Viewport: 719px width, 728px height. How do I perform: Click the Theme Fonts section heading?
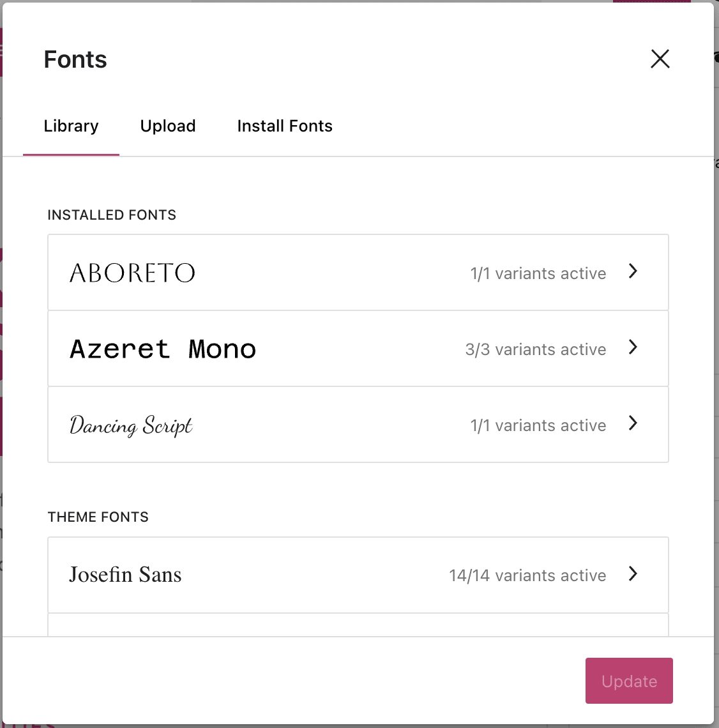click(x=98, y=517)
